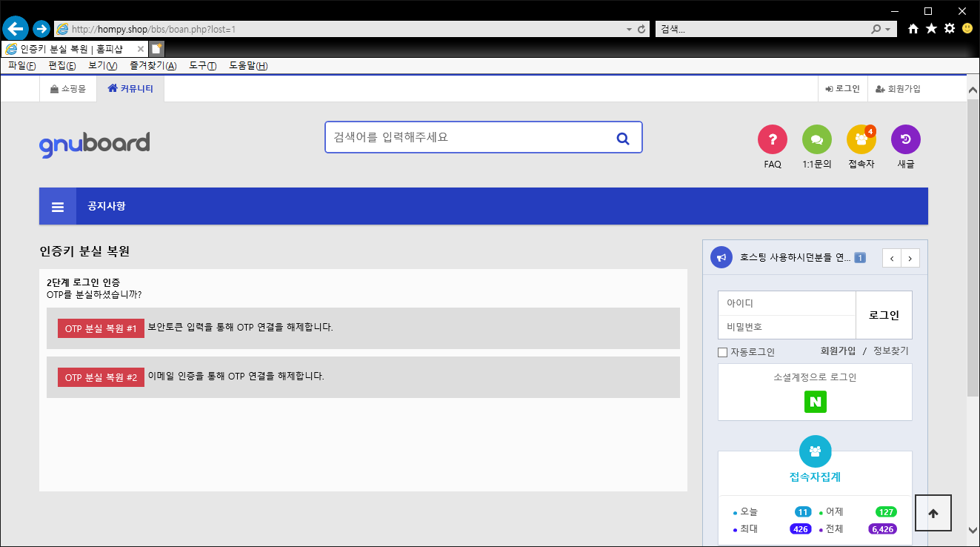Click the scroll-to-top arrow button

click(933, 513)
